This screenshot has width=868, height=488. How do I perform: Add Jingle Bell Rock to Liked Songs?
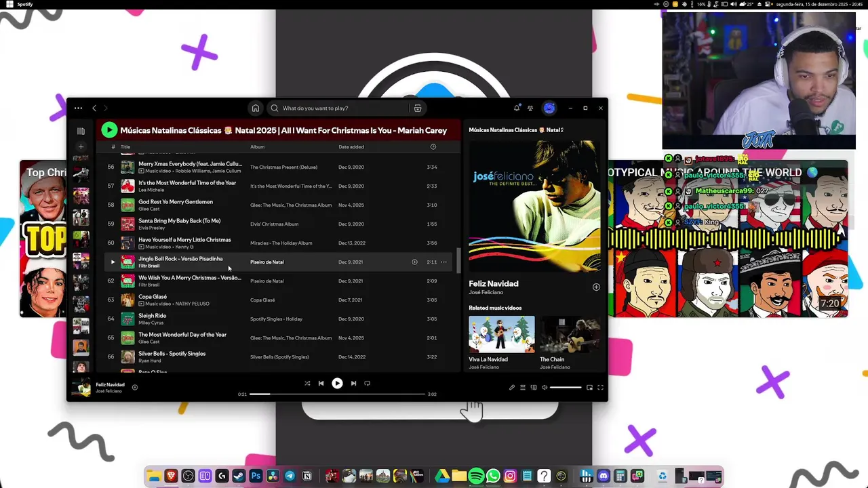pyautogui.click(x=414, y=262)
